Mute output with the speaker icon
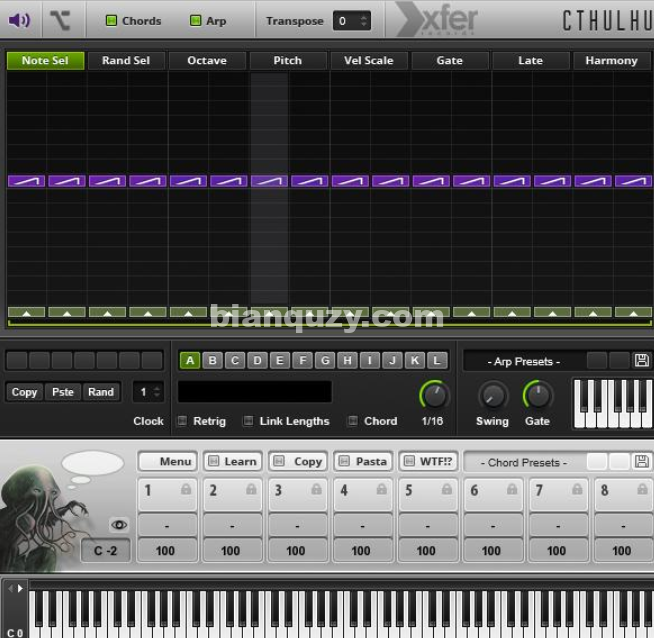Screen dimensions: 654x638 tap(19, 20)
